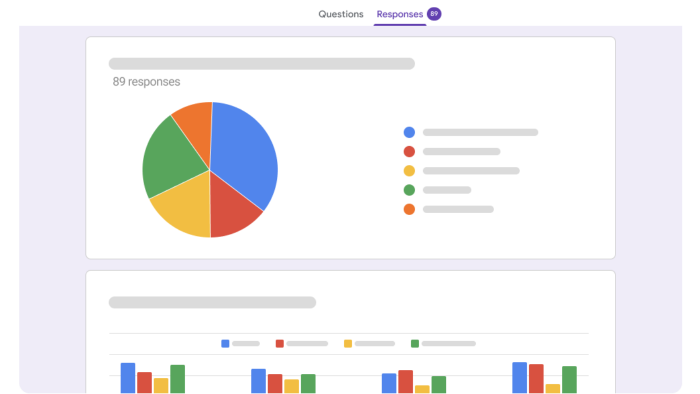Viewport: 700px width, 394px height.
Task: Click the orange legend dot of pie chart
Action: [409, 209]
